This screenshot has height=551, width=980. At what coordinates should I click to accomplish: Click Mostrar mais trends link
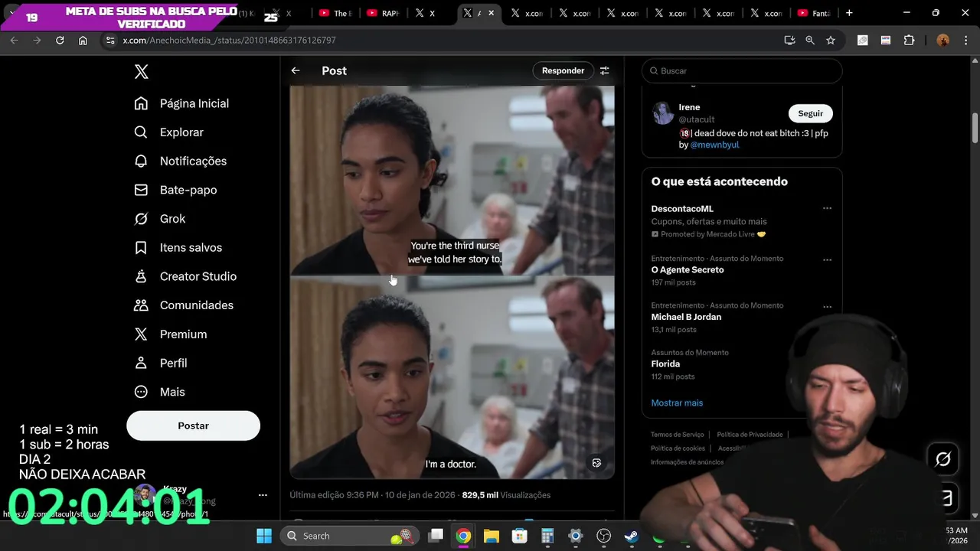[x=677, y=403]
